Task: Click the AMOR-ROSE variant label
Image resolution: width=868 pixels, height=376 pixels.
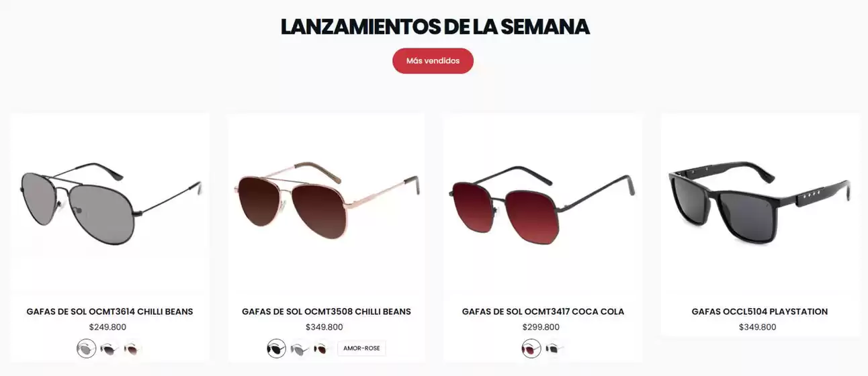Action: coord(361,348)
